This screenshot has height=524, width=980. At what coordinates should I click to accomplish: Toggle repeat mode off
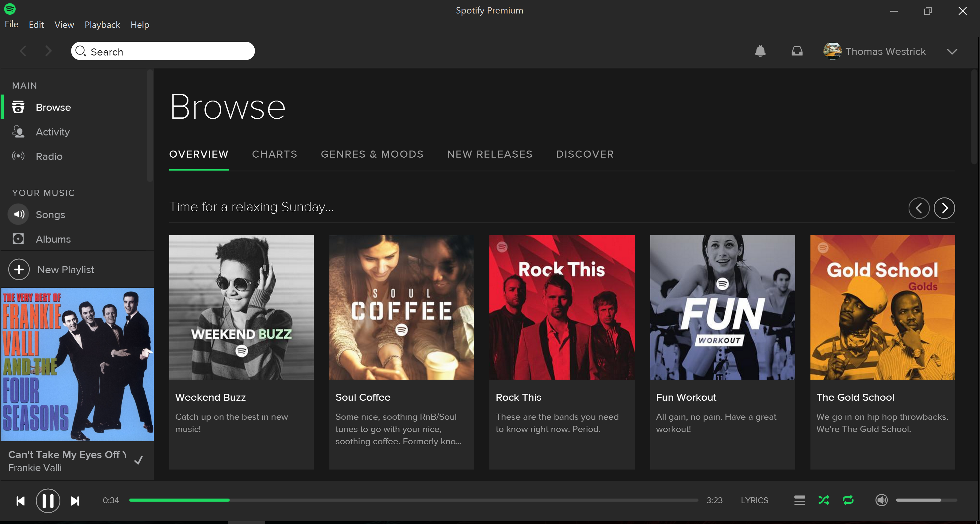pyautogui.click(x=848, y=500)
